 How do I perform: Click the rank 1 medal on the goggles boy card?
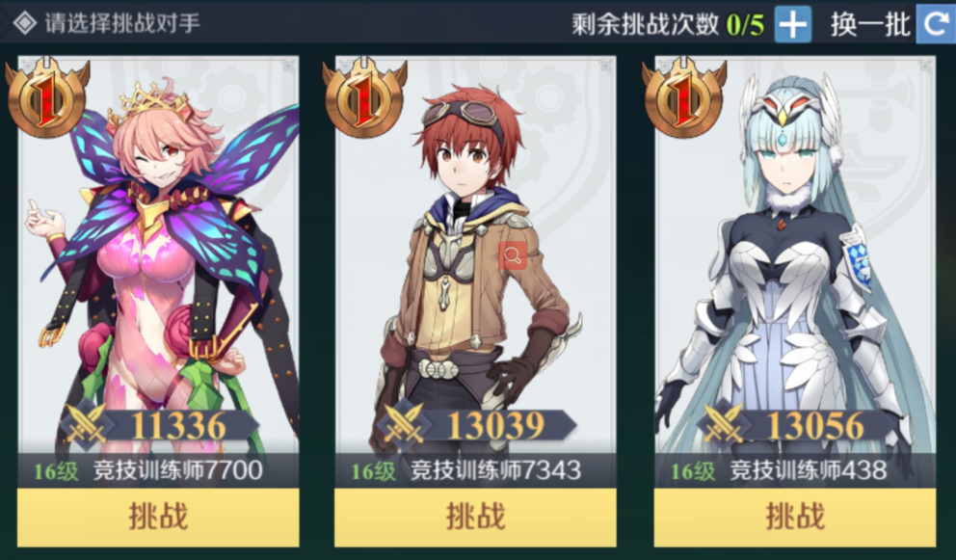tap(364, 97)
